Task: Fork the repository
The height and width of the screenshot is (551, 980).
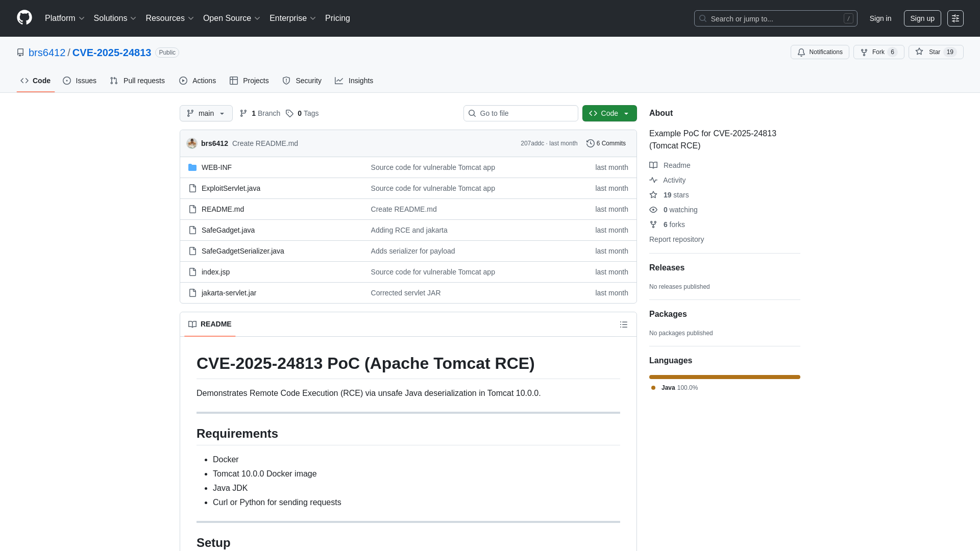Action: tap(878, 52)
